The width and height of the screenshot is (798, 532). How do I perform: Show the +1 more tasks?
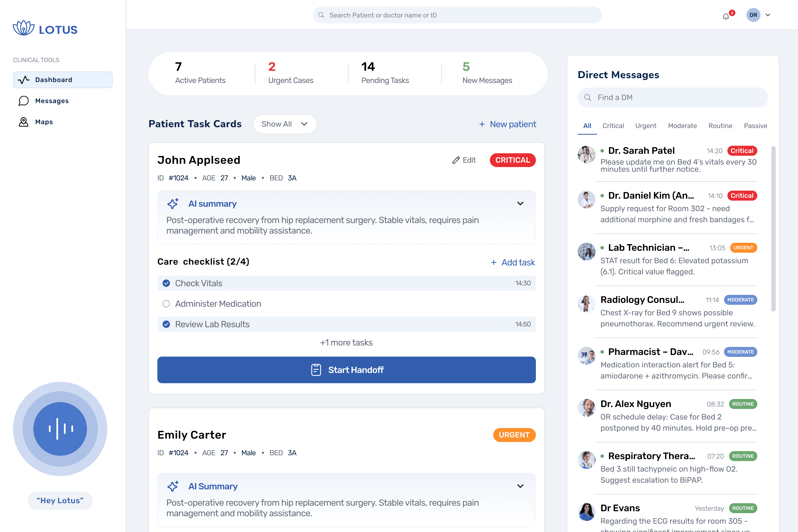[346, 343]
